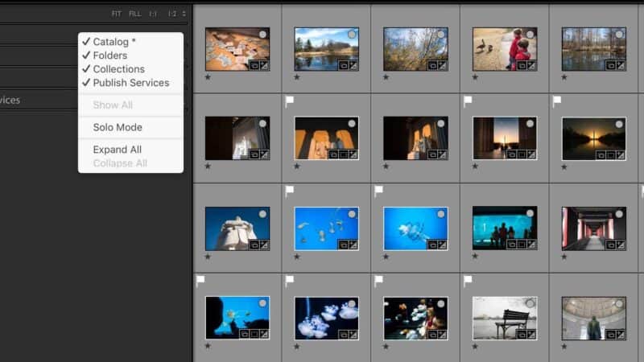Select dark column with orange light photo
Image resolution: width=644 pixels, height=362 pixels.
(x=415, y=138)
